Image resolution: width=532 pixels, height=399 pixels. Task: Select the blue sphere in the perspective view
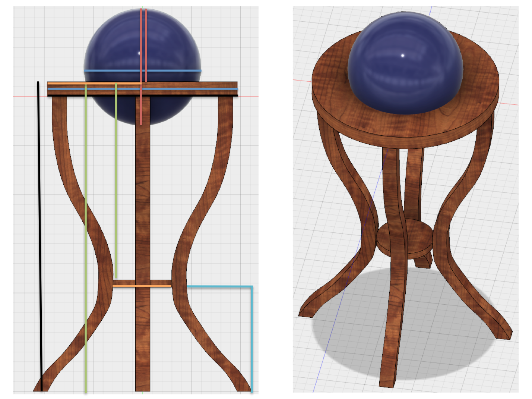point(405,63)
